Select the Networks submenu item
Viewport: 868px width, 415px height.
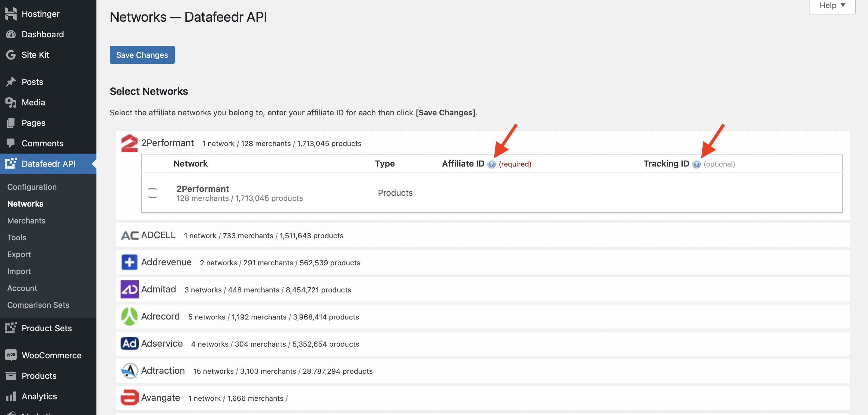tap(25, 204)
